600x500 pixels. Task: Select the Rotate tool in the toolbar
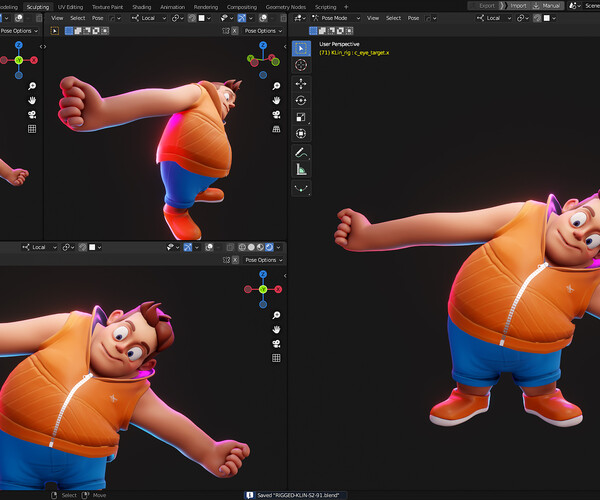pyautogui.click(x=301, y=100)
